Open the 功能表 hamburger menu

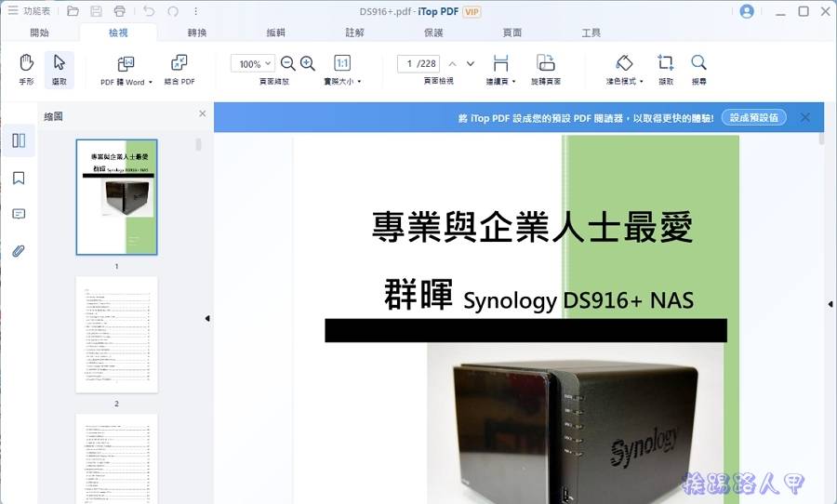coord(28,10)
